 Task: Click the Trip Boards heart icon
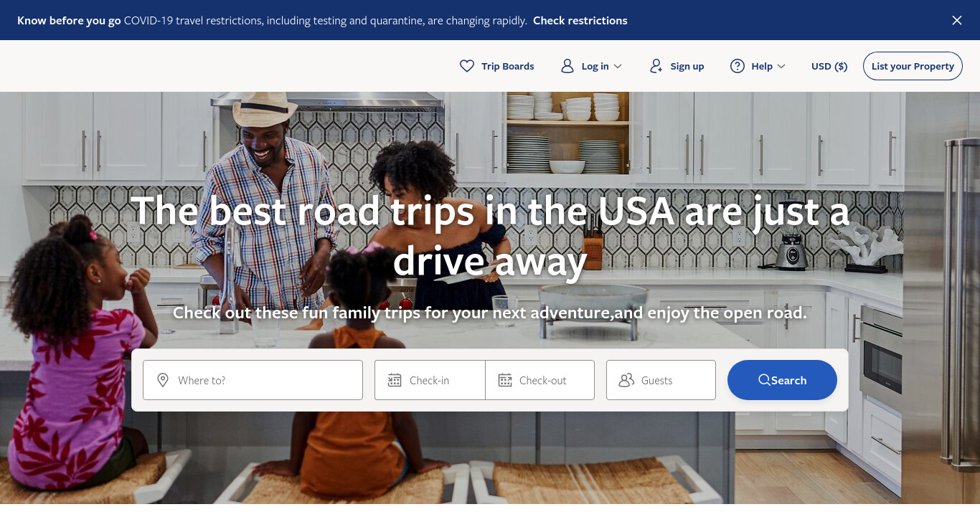(467, 66)
